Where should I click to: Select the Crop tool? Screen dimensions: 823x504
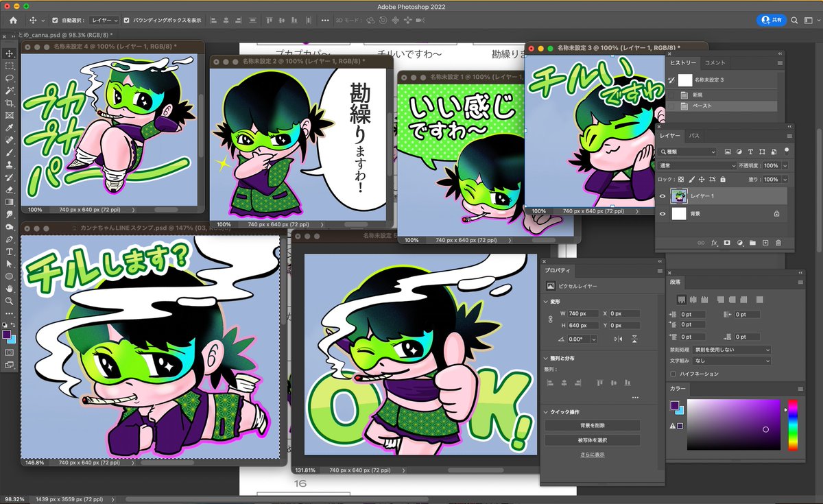[10, 103]
